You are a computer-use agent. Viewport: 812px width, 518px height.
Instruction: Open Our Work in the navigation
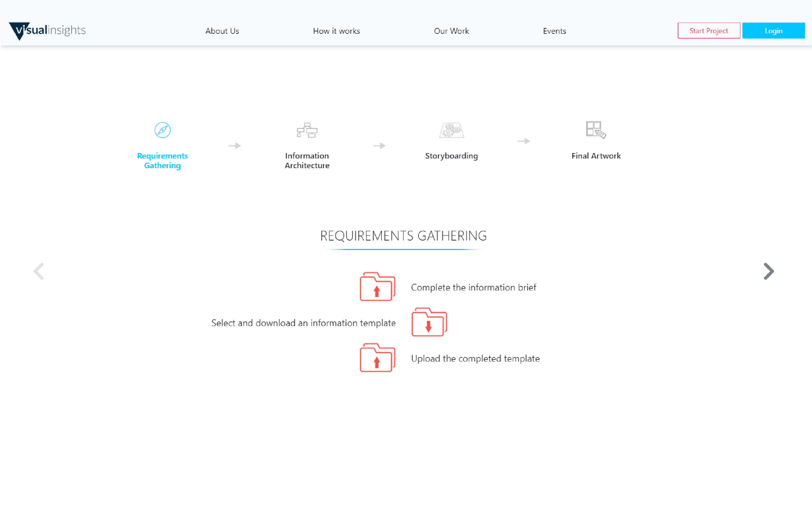(x=451, y=31)
